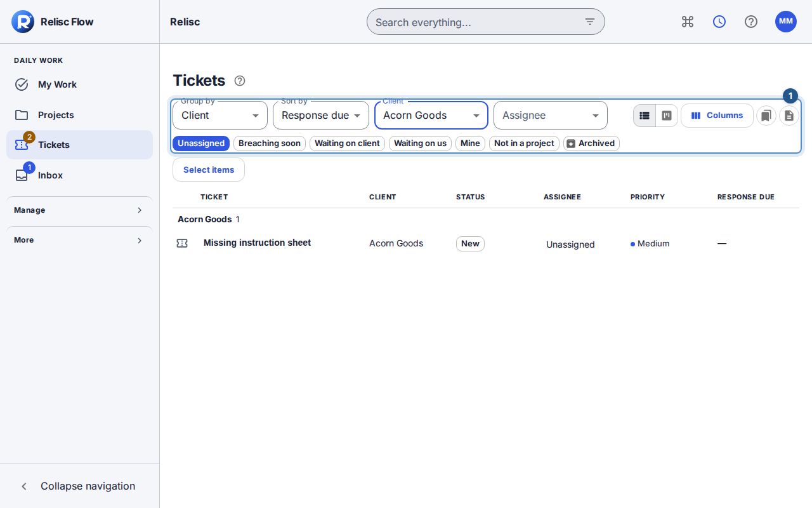Click the RESPONSE DUE column header

click(x=746, y=197)
